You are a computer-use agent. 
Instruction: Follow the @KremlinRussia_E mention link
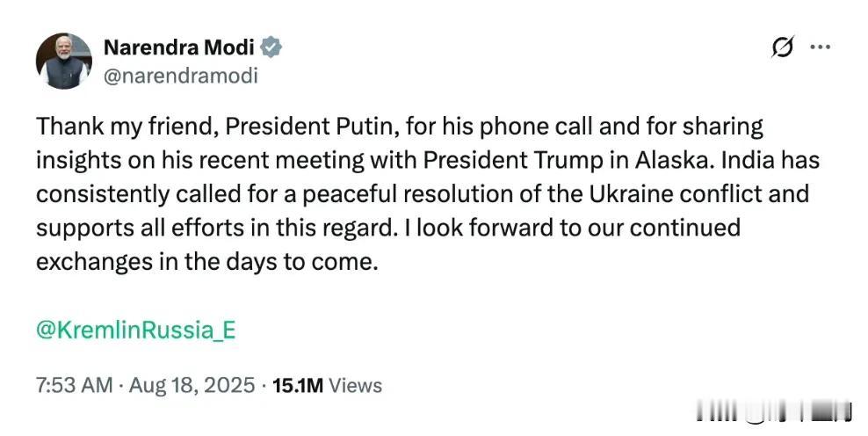pos(136,331)
